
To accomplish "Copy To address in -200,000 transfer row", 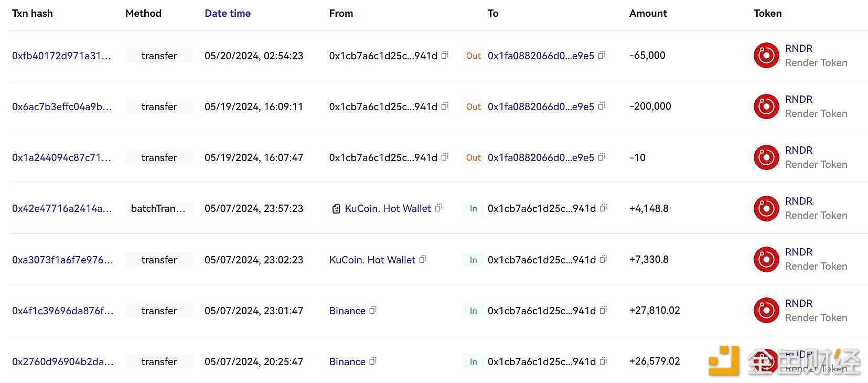I will 602,106.
